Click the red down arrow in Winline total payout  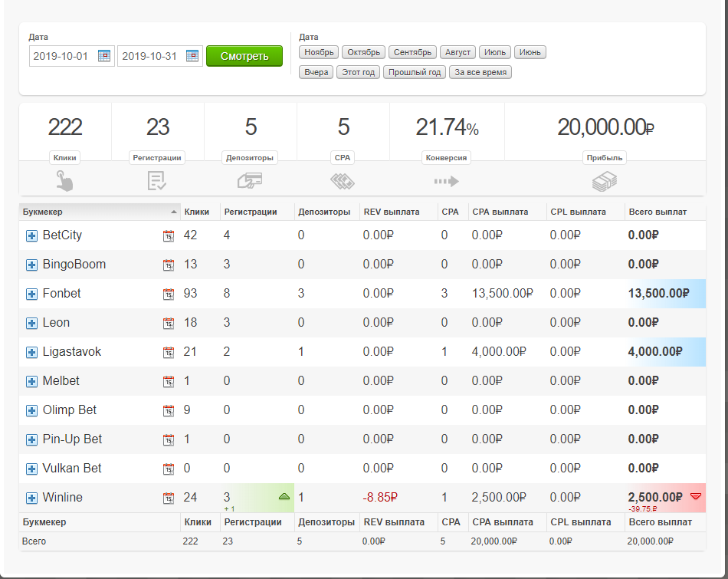pyautogui.click(x=696, y=496)
